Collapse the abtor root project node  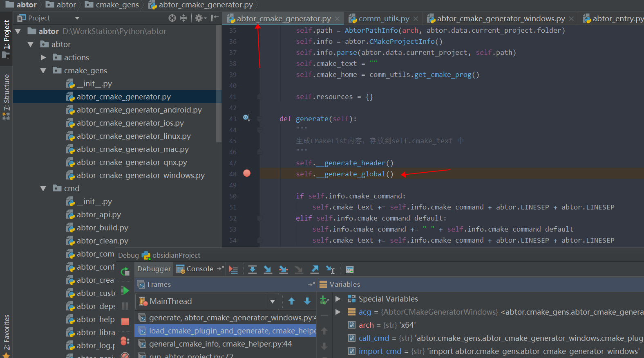[x=18, y=31]
